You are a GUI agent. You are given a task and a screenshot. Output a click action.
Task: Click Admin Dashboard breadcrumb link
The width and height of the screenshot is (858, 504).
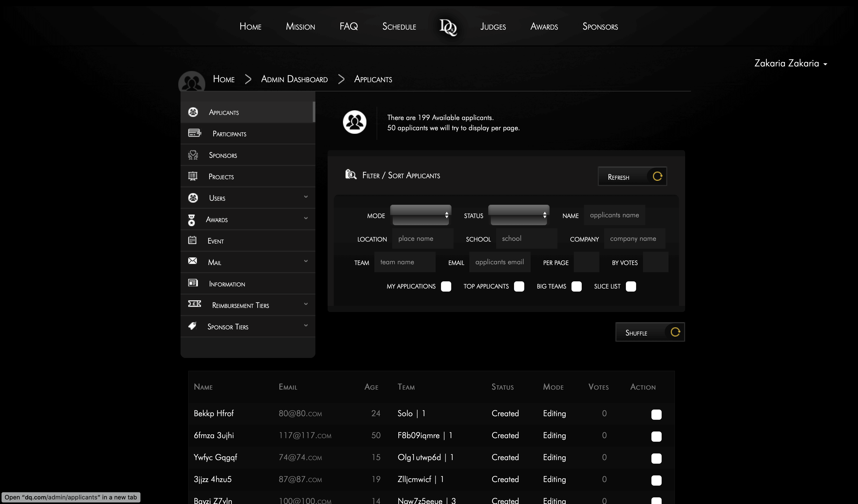coord(294,79)
